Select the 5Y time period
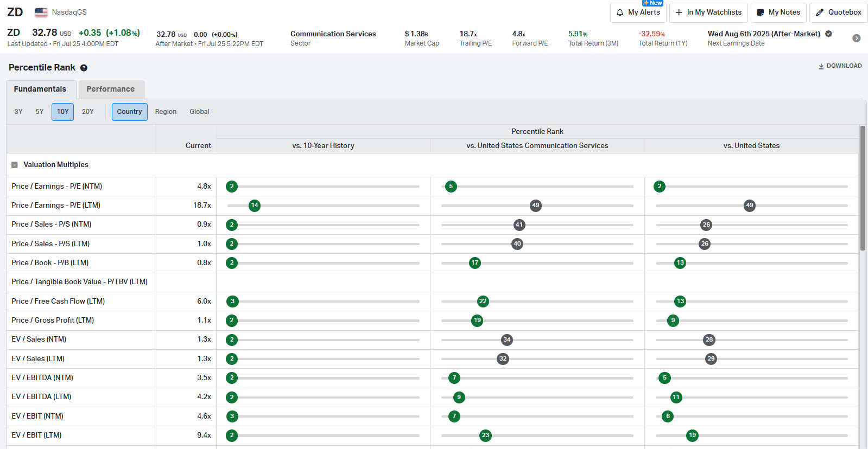This screenshot has height=449, width=868. point(40,112)
